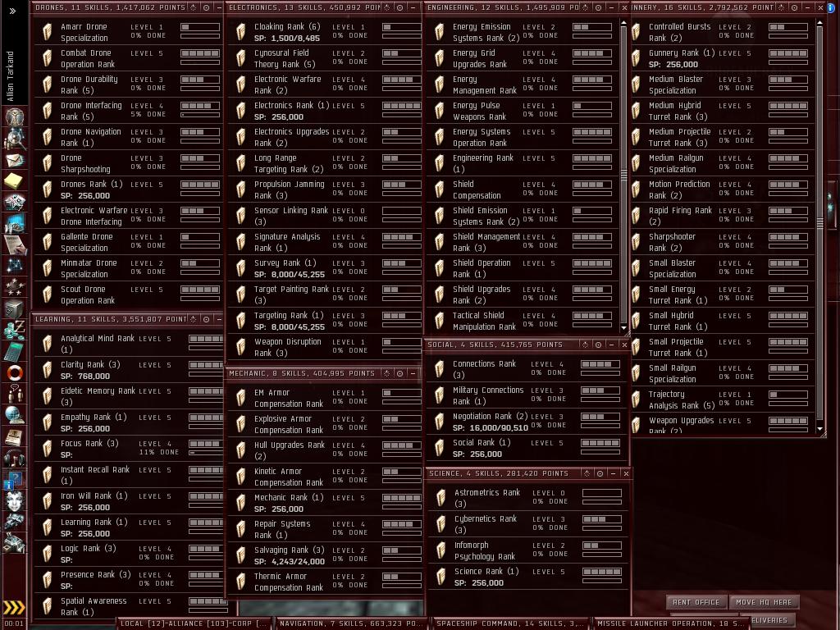Select the Negotiation Rank (2) skill row
Image resolution: width=840 pixels, height=630 pixels.
(527, 422)
